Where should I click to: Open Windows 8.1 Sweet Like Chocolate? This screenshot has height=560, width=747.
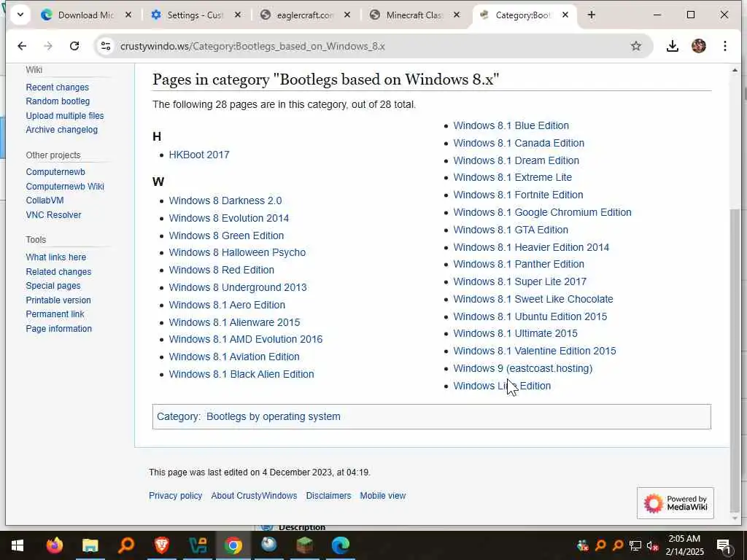(533, 299)
